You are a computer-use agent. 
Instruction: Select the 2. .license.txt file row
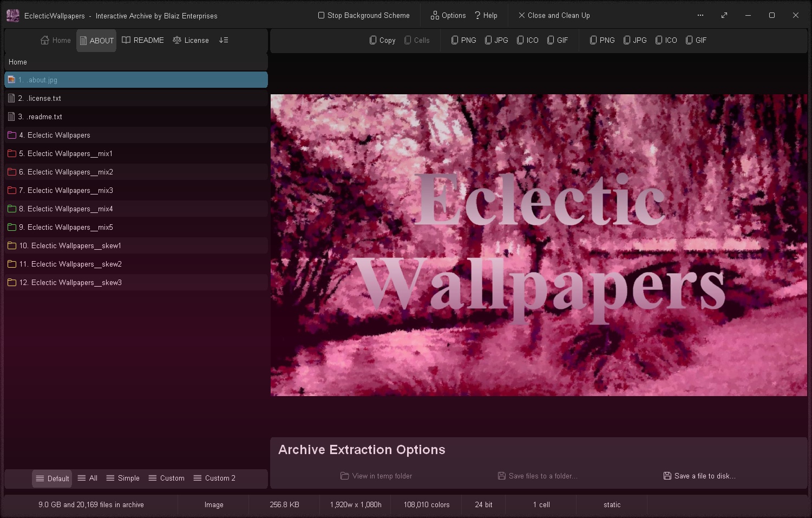[136, 98]
